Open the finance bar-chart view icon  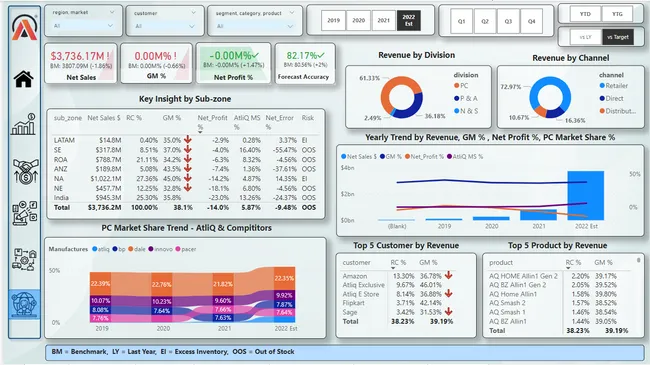(24, 124)
